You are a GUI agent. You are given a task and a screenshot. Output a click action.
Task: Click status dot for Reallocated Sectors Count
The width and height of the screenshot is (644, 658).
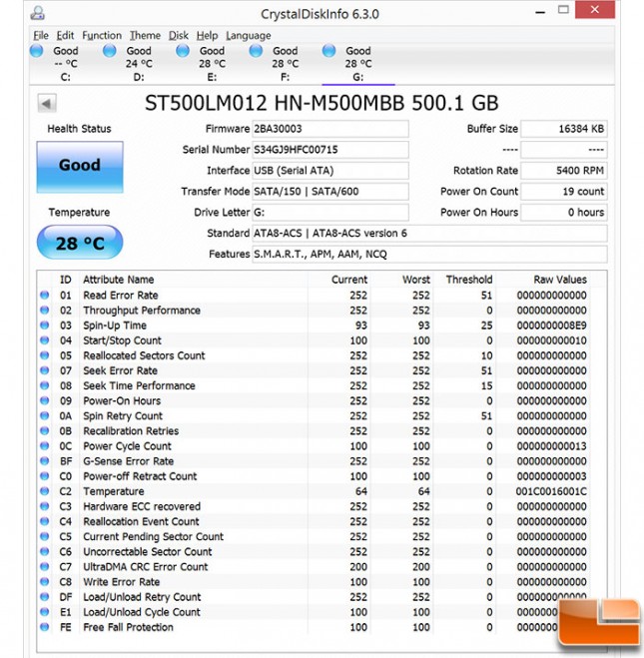[45, 355]
